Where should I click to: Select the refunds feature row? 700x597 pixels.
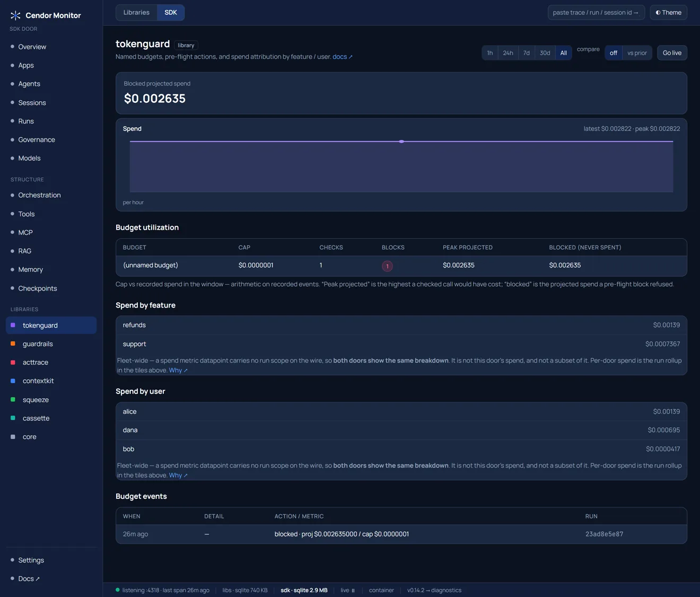coord(401,325)
